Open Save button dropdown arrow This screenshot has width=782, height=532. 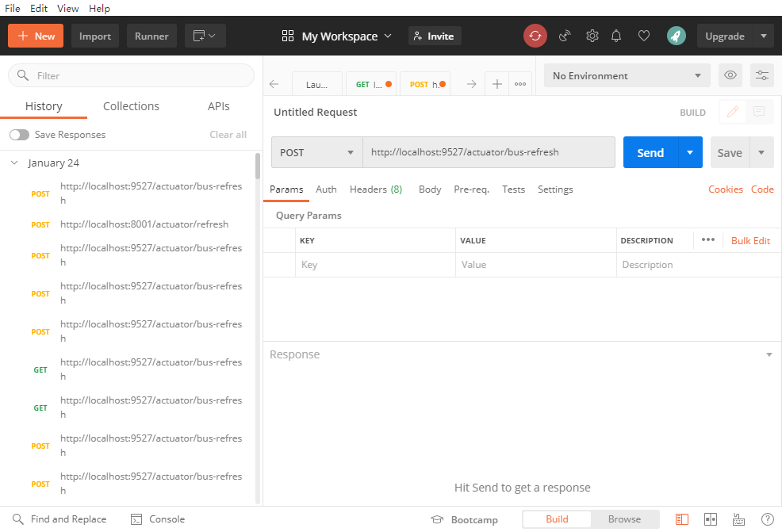pyautogui.click(x=761, y=152)
